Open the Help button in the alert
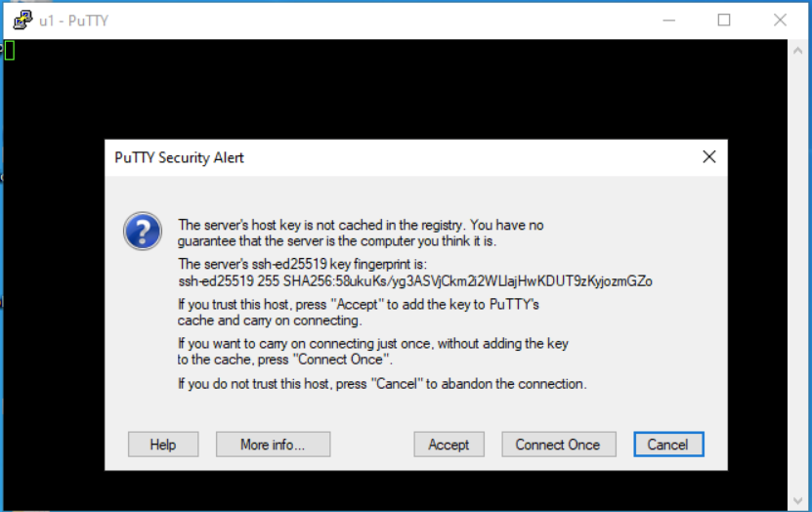 [x=163, y=445]
